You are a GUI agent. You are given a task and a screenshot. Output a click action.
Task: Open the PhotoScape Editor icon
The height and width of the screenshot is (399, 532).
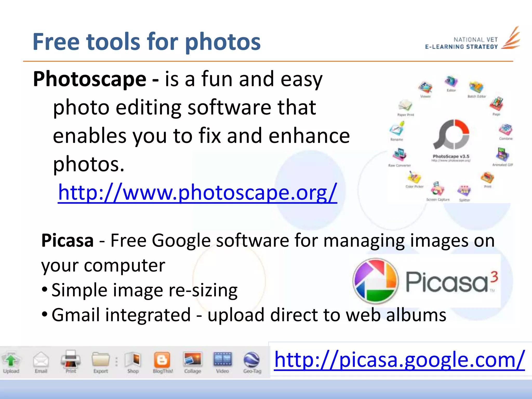[451, 82]
